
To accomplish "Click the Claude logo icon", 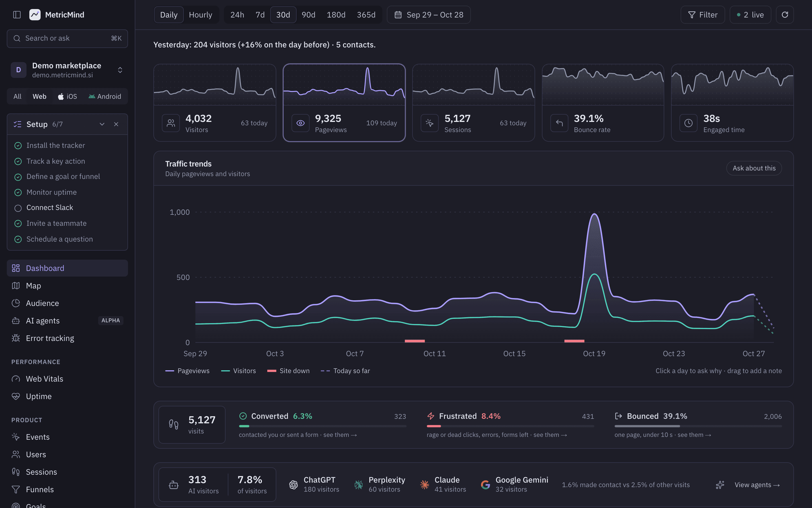I will tap(424, 485).
